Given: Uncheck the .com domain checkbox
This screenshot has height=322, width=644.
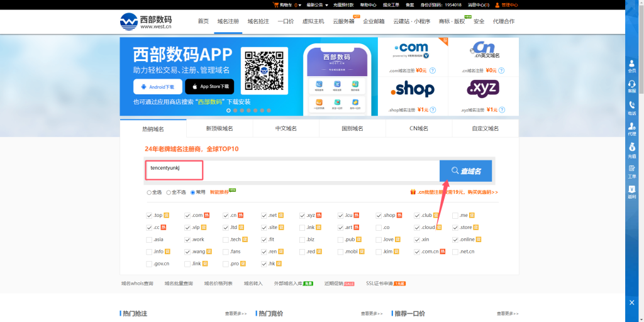Looking at the screenshot, I should (187, 215).
